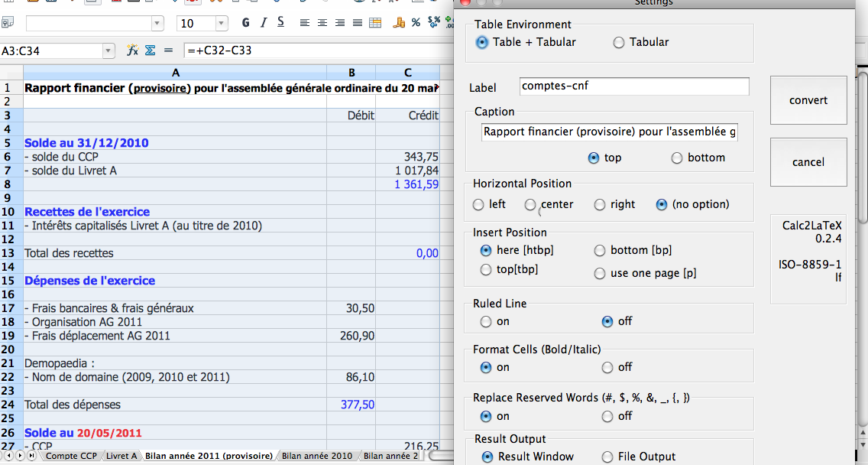Image resolution: width=868 pixels, height=465 pixels.
Task: Open the Bilan année 2010 sheet tab
Action: (x=317, y=456)
